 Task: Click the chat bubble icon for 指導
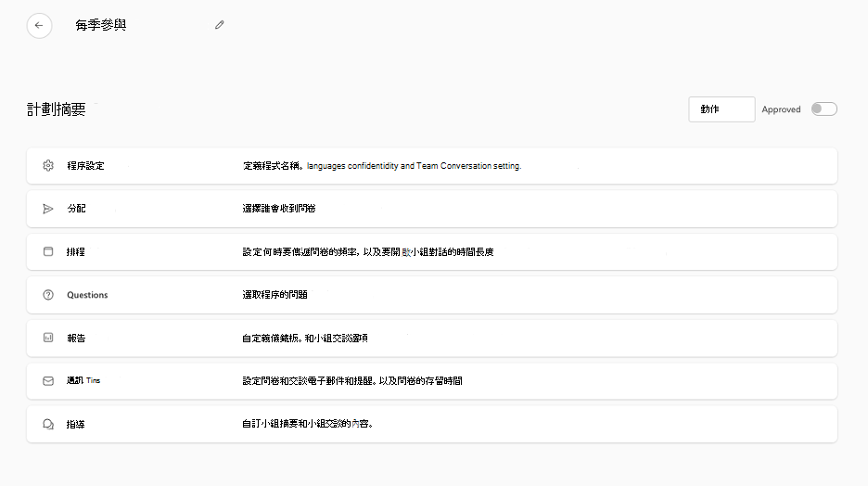[48, 424]
